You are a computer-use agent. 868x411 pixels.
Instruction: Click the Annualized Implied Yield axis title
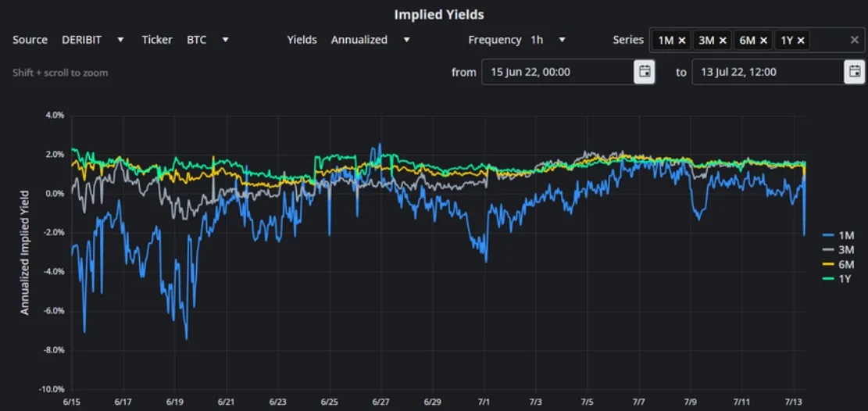click(x=25, y=252)
